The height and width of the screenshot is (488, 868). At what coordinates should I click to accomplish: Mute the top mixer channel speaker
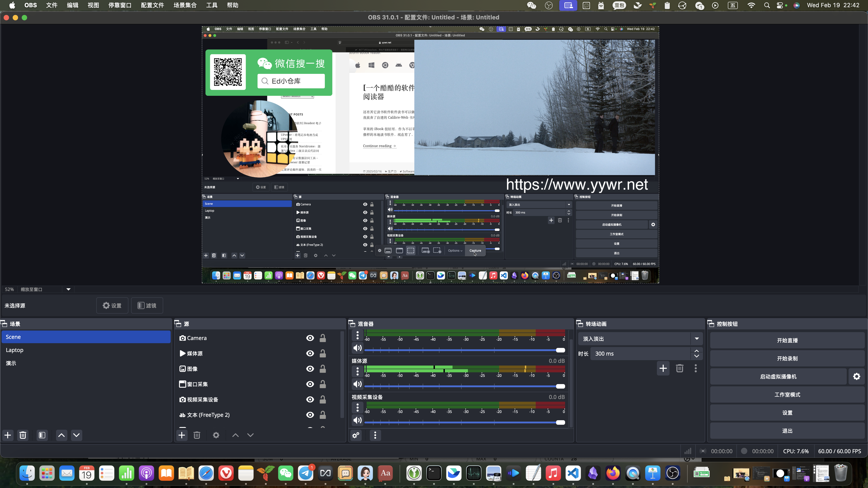(358, 348)
